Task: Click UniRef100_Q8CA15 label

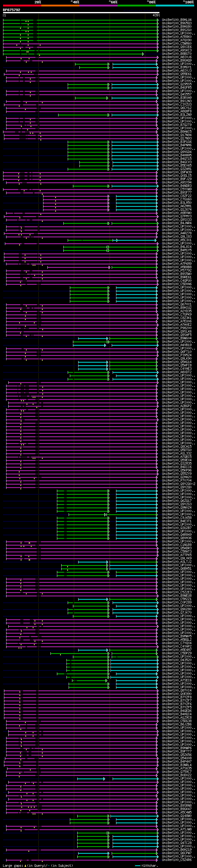Action: [x=176, y=447]
